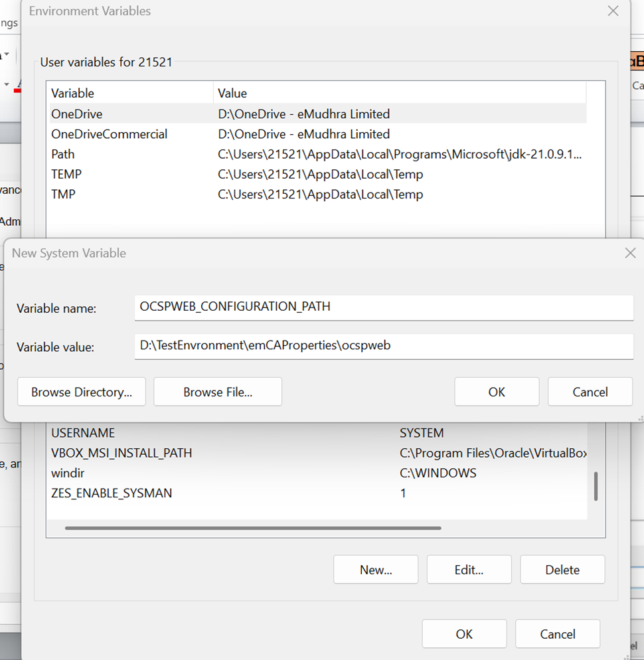
Task: Click the Value column header in user variables
Action: tap(398, 93)
